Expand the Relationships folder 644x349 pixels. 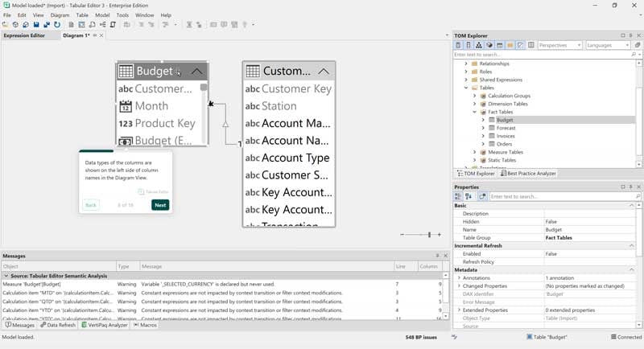[465, 63]
